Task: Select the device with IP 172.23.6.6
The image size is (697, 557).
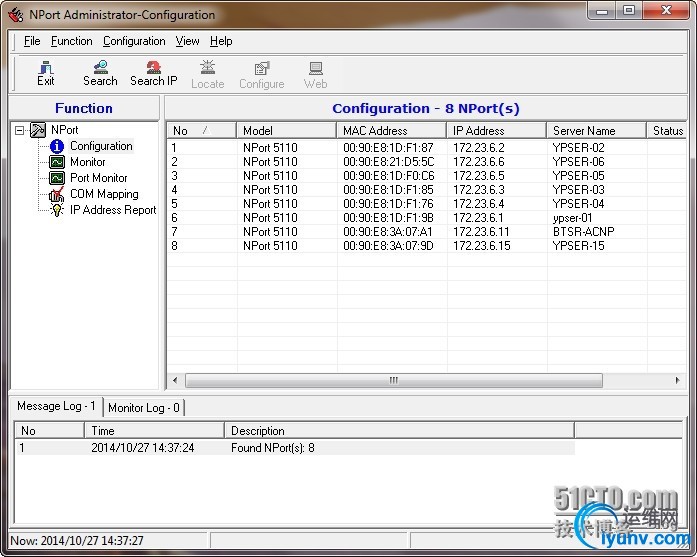Action: [x=427, y=162]
